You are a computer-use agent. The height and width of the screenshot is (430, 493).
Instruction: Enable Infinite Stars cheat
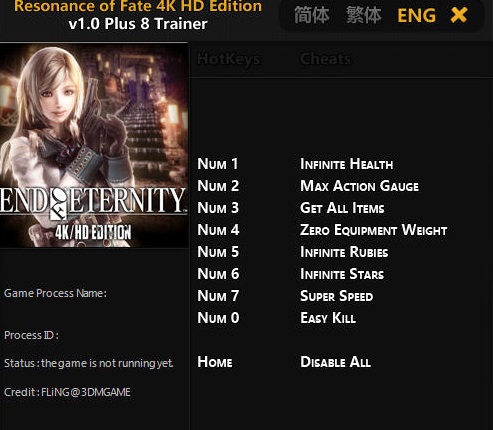point(342,274)
